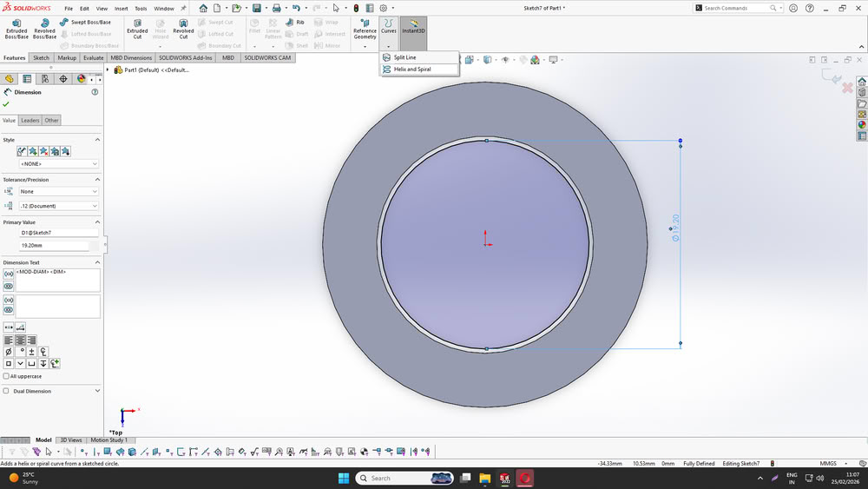This screenshot has height=489, width=868.
Task: Open Dimension panel help icon
Action: click(95, 92)
